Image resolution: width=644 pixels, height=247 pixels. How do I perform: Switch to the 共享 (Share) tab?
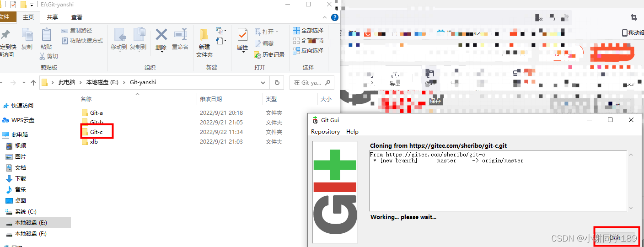pyautogui.click(x=53, y=17)
